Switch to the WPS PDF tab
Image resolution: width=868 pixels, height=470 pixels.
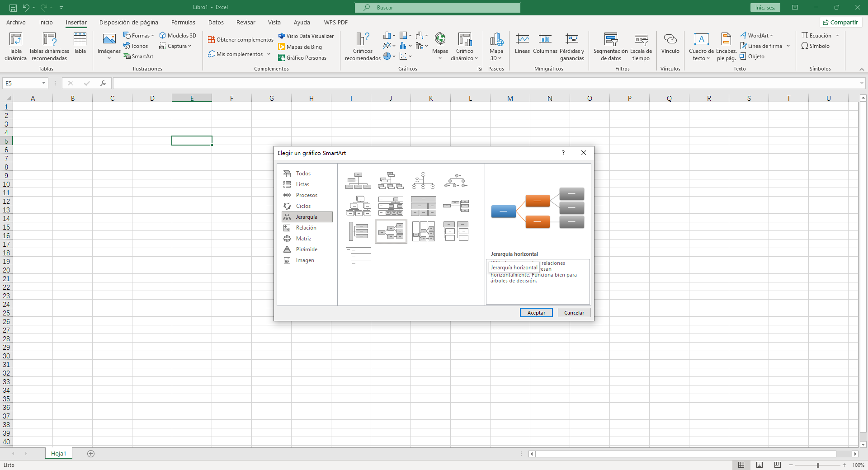[x=336, y=23]
